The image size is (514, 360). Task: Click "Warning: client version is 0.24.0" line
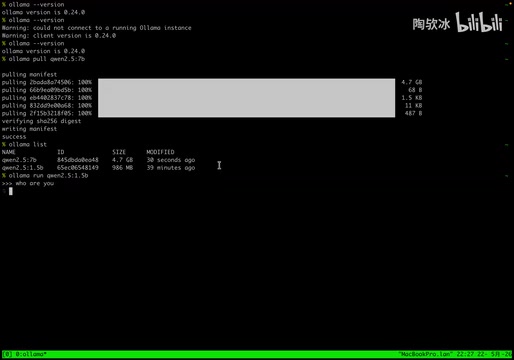59,36
